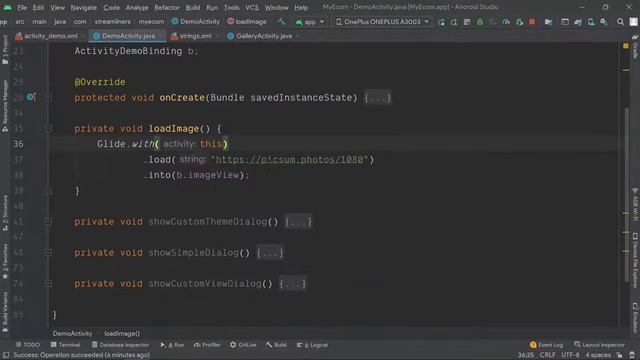
Task: Open the Project Structure folder icon
Action: 548,22
